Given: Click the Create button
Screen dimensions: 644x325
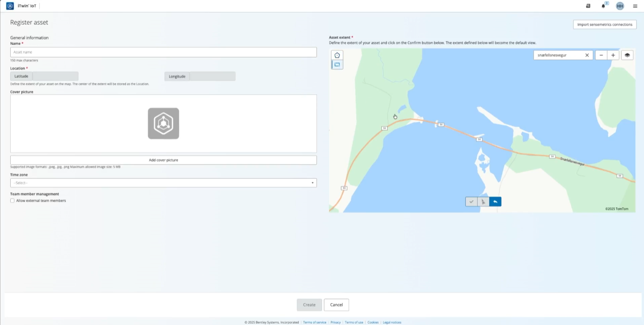Looking at the screenshot, I should tap(309, 305).
